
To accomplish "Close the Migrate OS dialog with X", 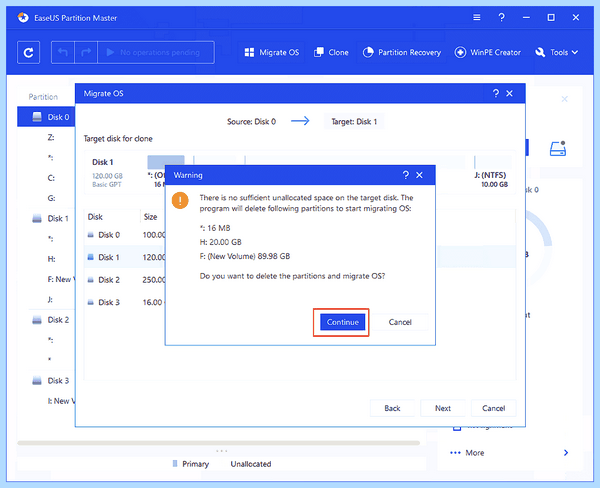I will 509,93.
